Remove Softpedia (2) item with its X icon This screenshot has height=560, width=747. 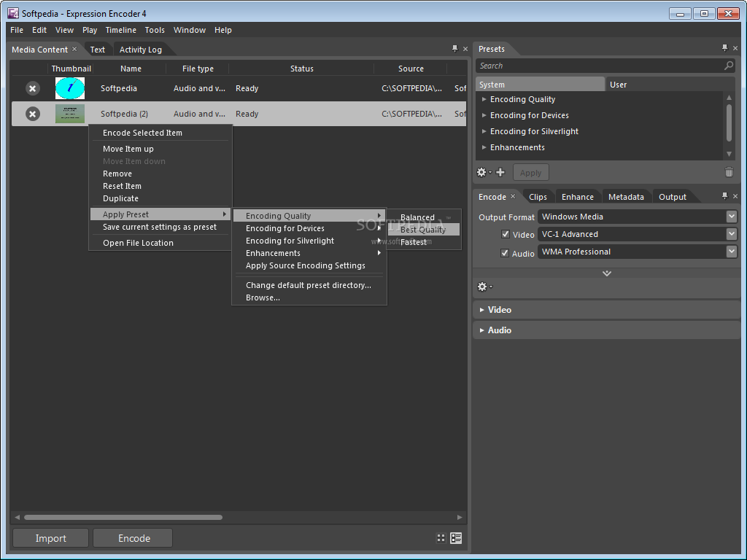(32, 114)
